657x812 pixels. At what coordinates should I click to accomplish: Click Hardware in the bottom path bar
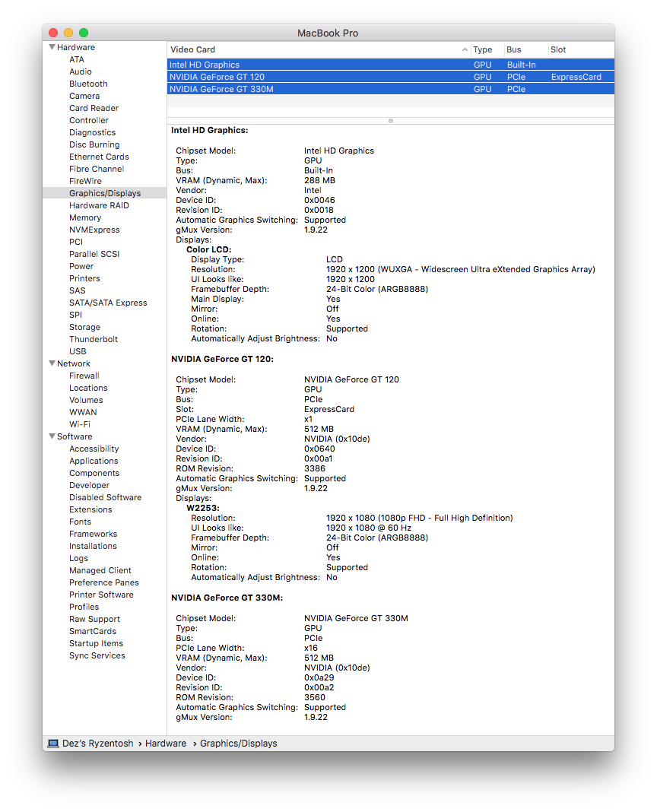coord(165,744)
